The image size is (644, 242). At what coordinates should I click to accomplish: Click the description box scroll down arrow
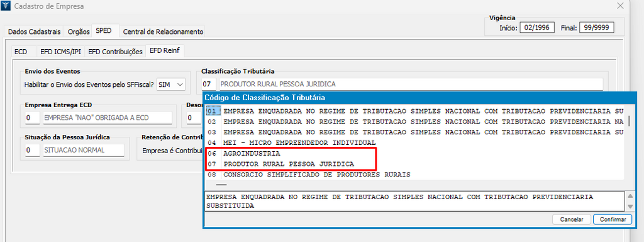pyautogui.click(x=628, y=206)
